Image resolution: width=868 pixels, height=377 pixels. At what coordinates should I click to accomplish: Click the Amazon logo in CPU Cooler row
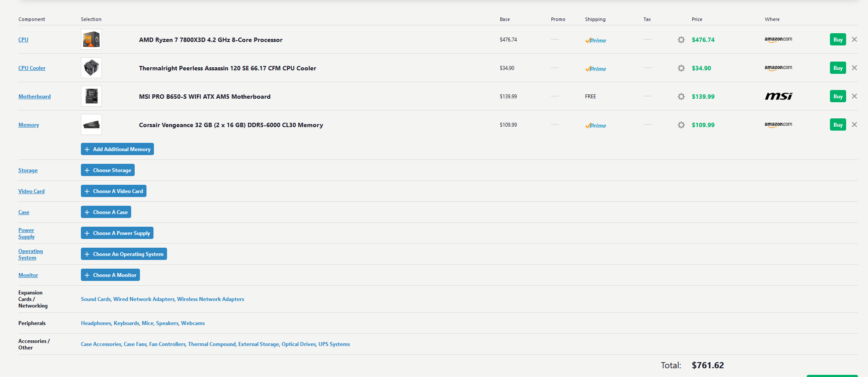coord(778,68)
